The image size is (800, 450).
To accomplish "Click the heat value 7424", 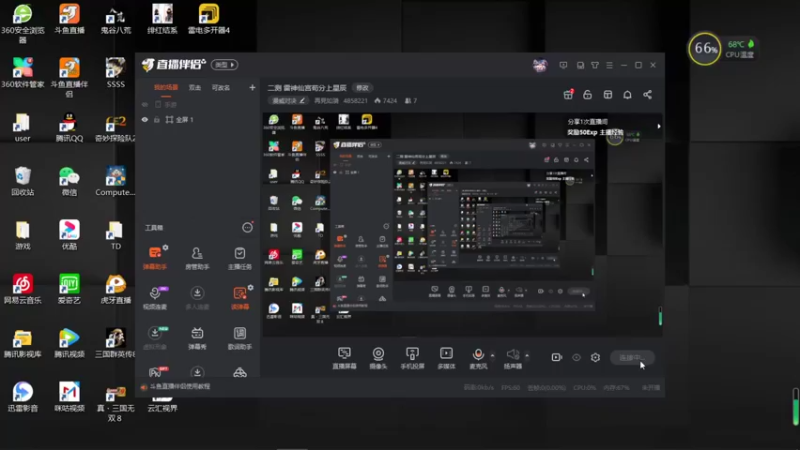I will (386, 101).
